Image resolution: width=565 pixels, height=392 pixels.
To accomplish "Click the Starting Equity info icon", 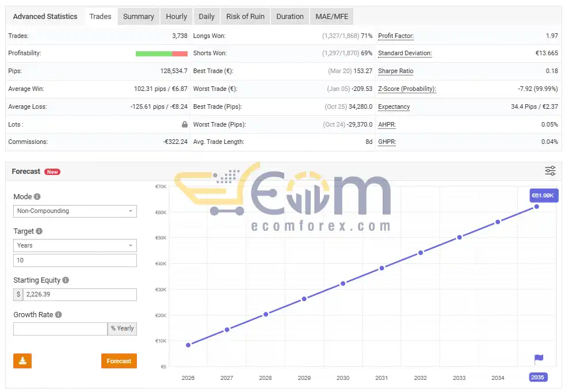I will click(66, 280).
